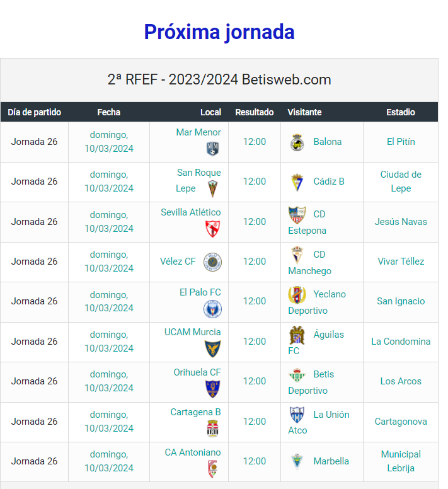Click the Fecha column header

point(109,112)
